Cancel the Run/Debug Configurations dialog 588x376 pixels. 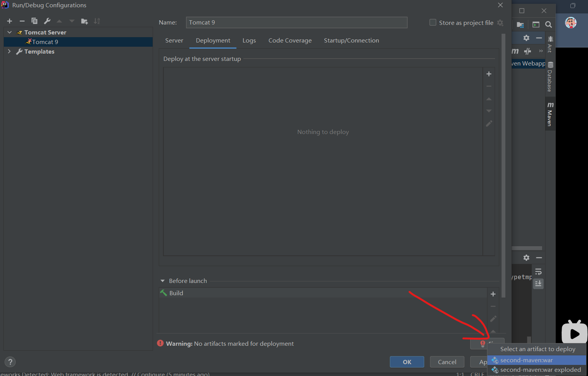(447, 362)
